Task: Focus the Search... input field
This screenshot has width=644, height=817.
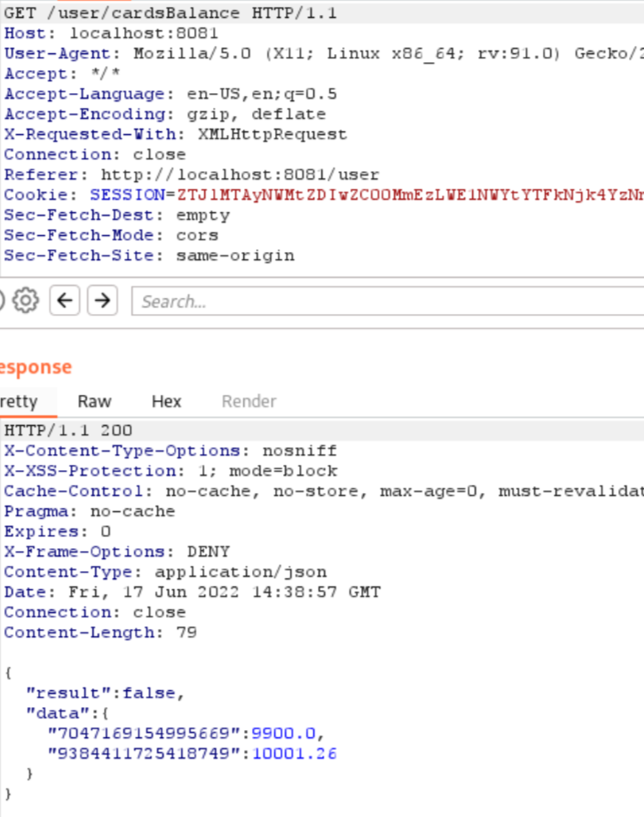Action: (388, 302)
